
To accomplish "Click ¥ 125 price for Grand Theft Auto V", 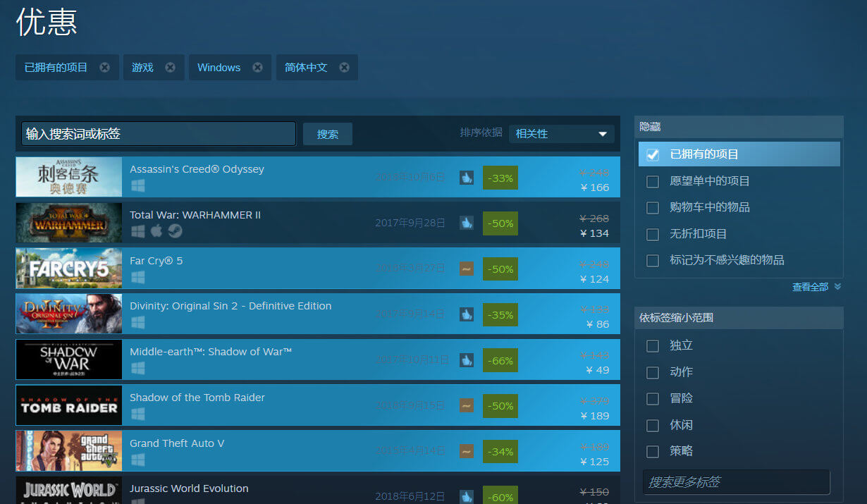I will point(595,462).
